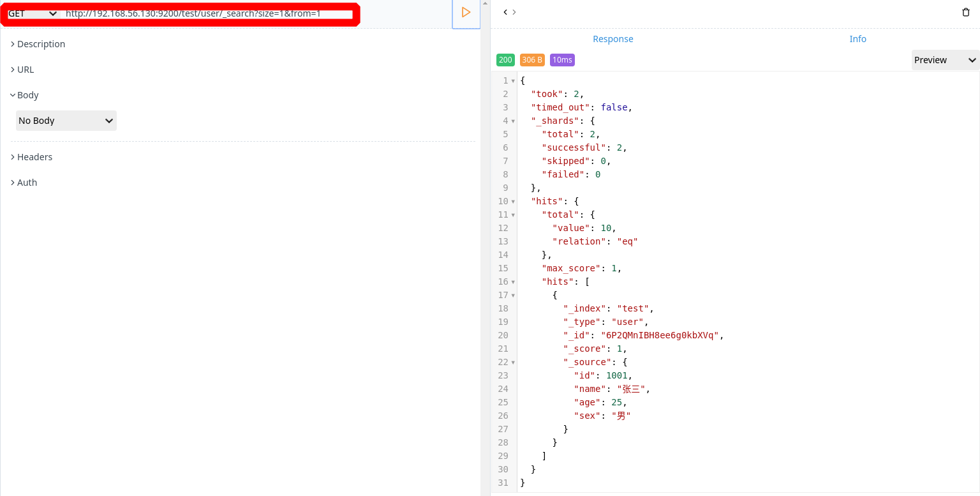Click the 200 status code badge
This screenshot has height=496, width=980.
tap(505, 59)
